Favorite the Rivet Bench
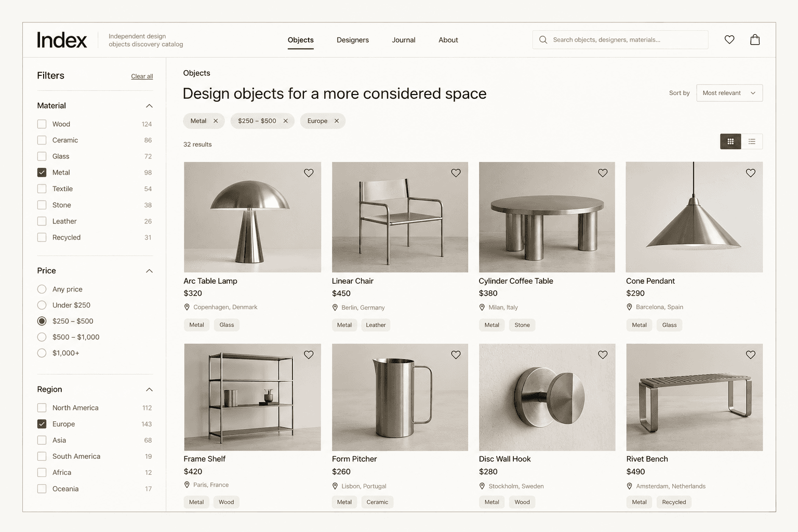The image size is (798, 532). 751,355
